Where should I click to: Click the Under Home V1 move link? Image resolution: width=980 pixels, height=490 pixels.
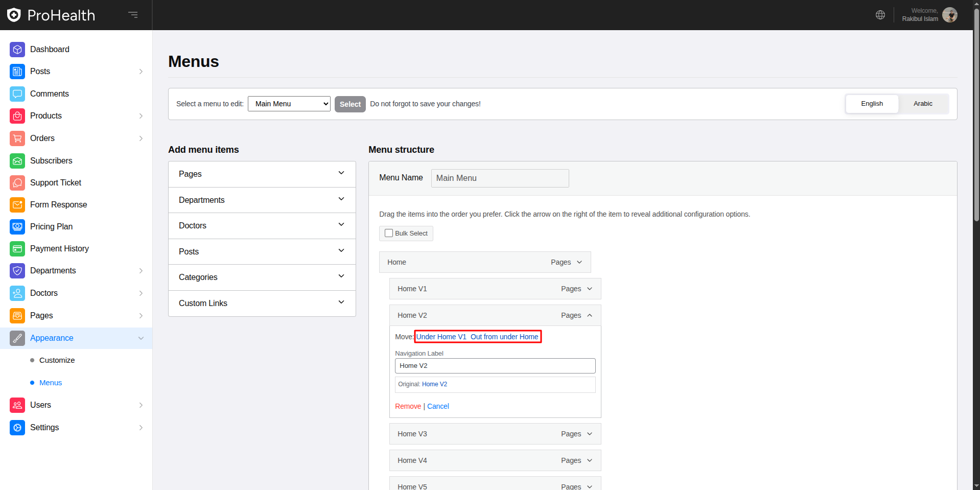441,337
